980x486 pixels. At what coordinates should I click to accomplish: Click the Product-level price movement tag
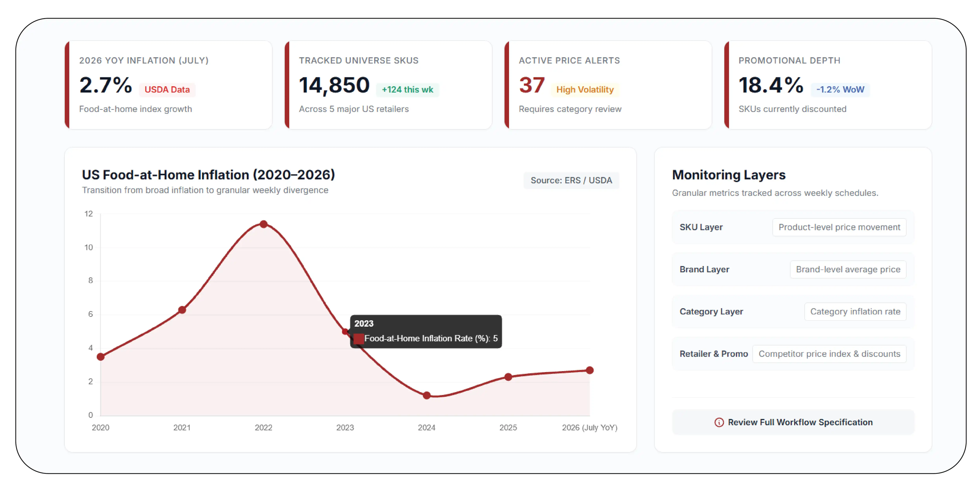(839, 227)
